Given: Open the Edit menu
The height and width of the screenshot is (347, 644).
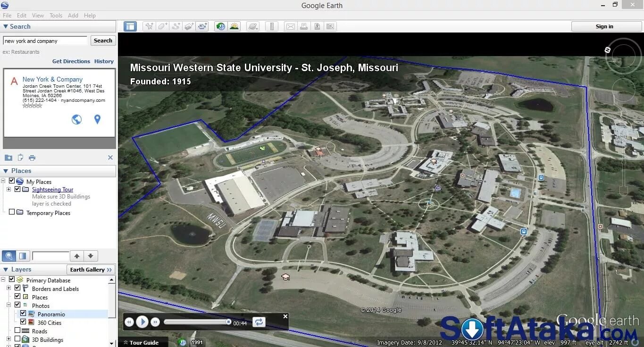Looking at the screenshot, I should (22, 16).
